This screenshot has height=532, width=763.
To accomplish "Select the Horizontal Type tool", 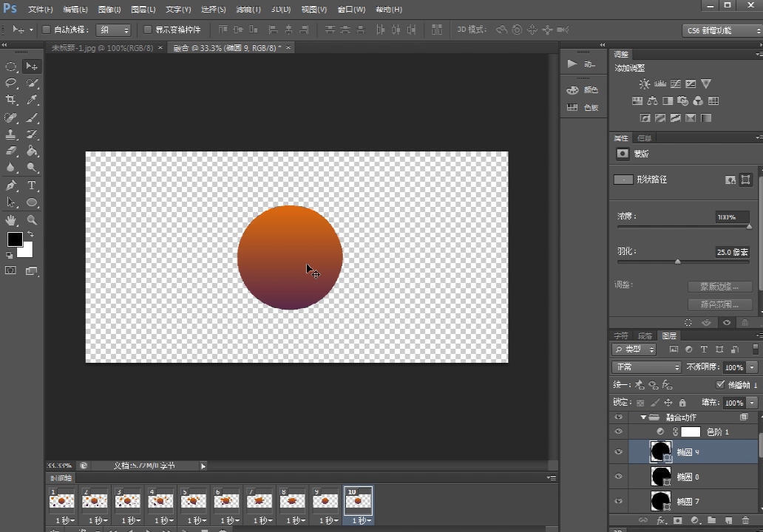I will pyautogui.click(x=33, y=185).
